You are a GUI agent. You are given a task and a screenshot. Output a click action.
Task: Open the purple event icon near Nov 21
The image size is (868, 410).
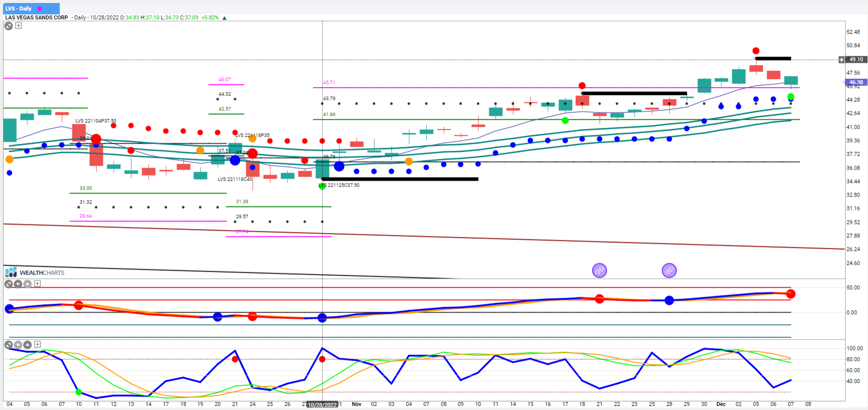pyautogui.click(x=600, y=271)
